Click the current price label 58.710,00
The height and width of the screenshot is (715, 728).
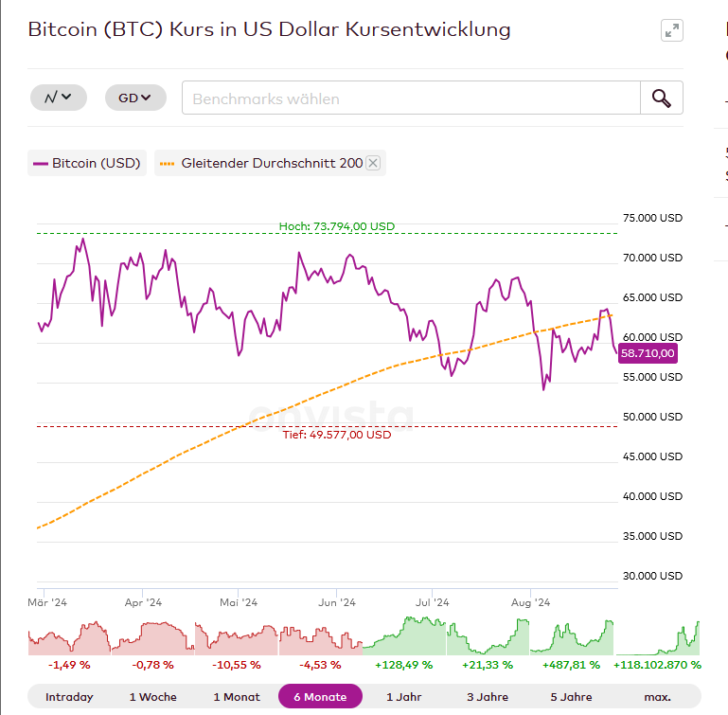[648, 353]
